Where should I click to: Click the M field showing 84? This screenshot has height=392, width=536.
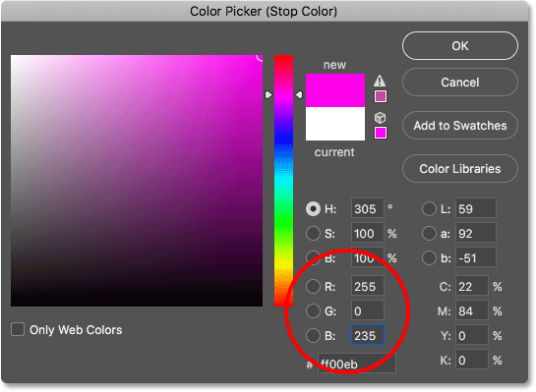coord(472,310)
